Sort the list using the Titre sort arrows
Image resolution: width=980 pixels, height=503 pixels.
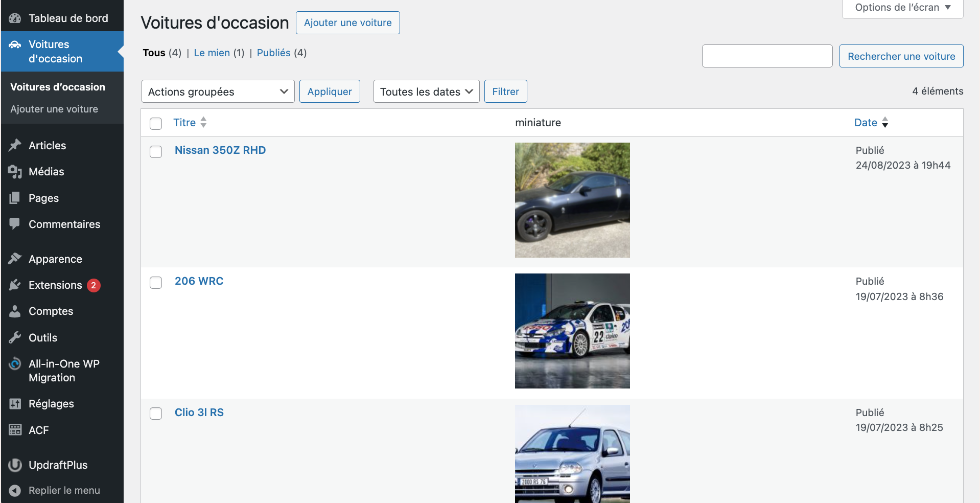tap(203, 122)
